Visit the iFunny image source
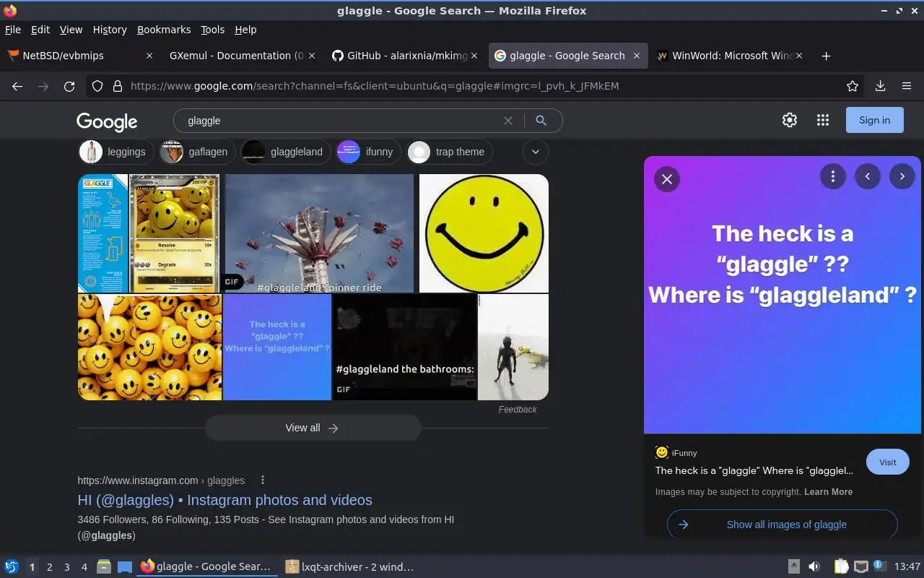Image resolution: width=924 pixels, height=578 pixels. (888, 462)
